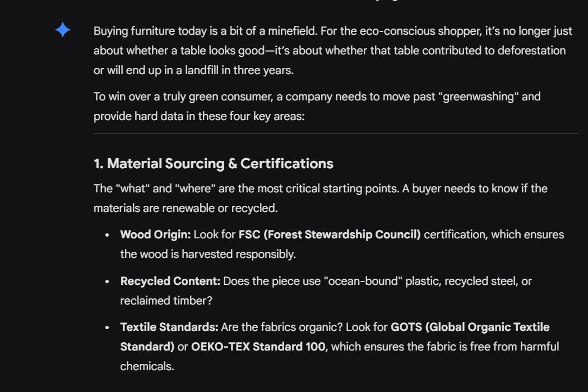
Task: Click the bullet dot beside Wood Origin
Action: (107, 235)
